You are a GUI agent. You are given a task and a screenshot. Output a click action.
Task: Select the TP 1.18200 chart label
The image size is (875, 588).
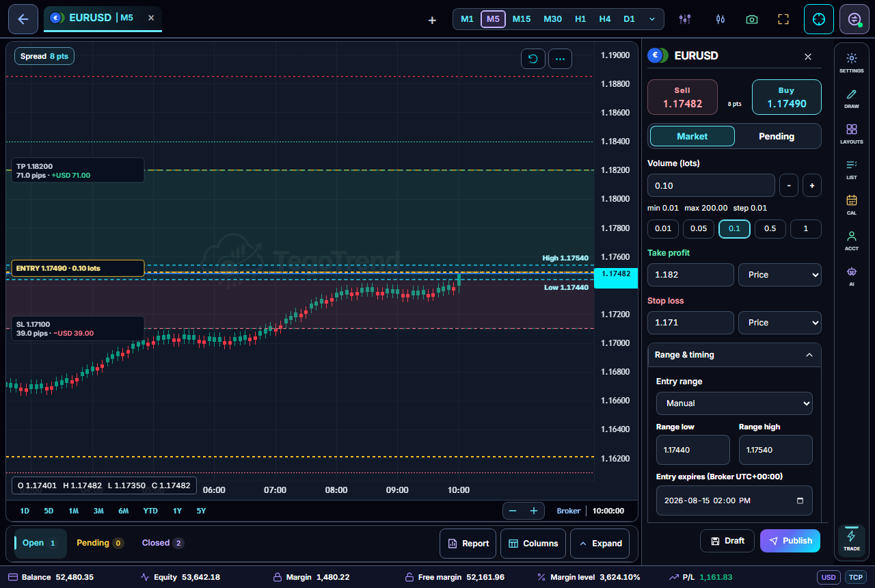(78, 171)
